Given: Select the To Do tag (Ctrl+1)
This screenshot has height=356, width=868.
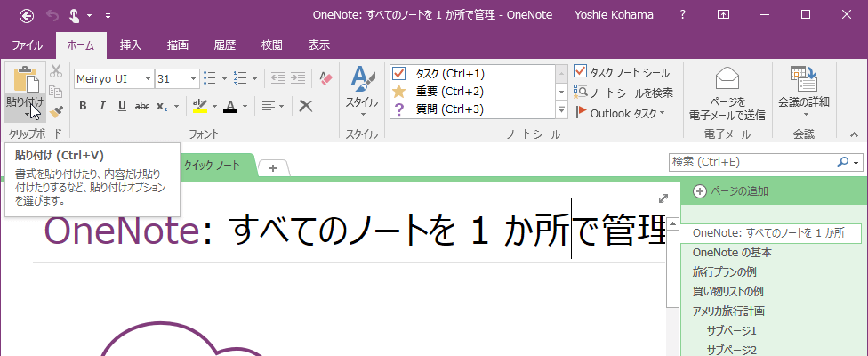Looking at the screenshot, I should [473, 73].
